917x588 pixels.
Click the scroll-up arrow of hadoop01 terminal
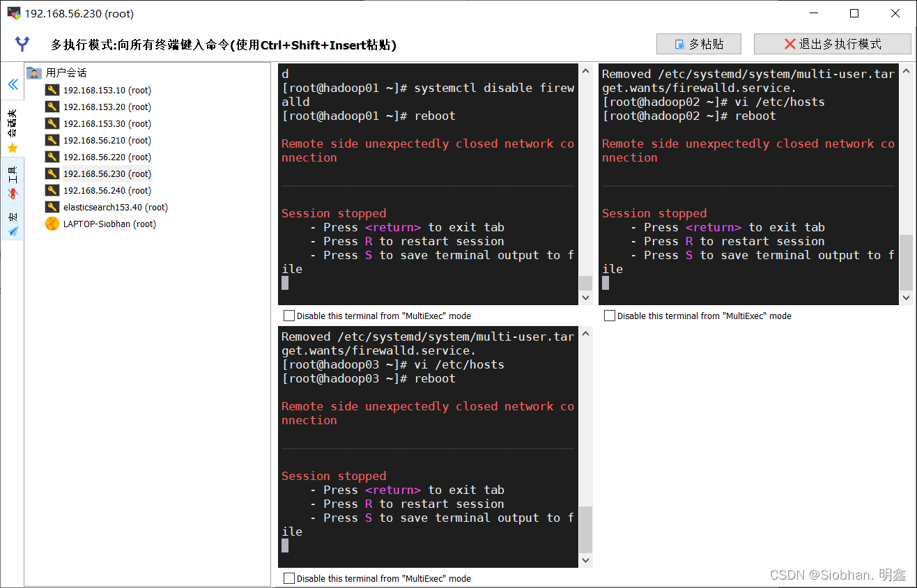(x=585, y=72)
